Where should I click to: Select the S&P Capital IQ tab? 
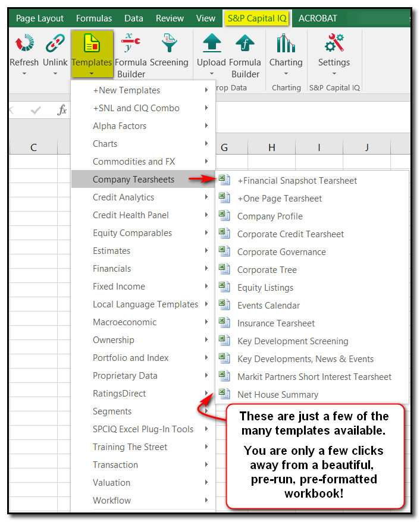pos(257,18)
